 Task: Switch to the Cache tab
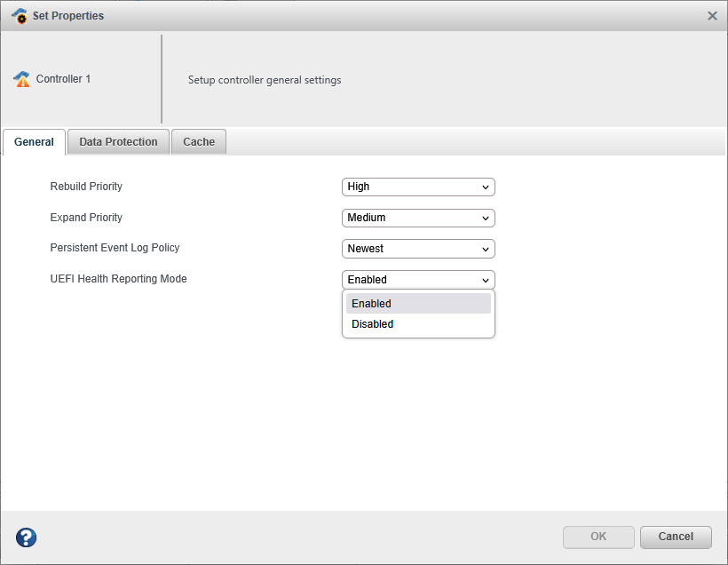199,142
